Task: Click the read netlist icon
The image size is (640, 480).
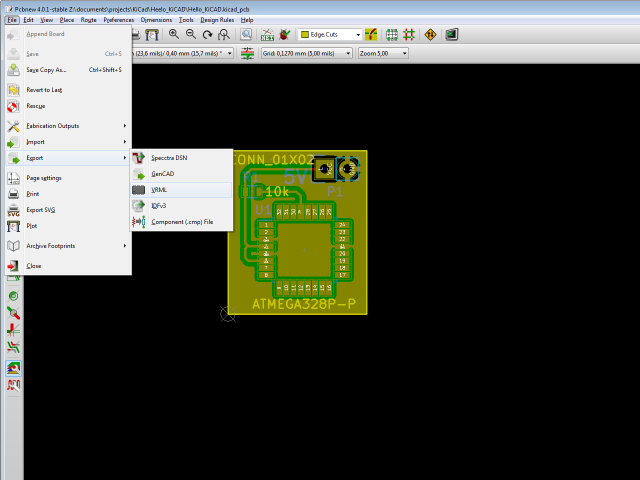Action: tap(267, 35)
